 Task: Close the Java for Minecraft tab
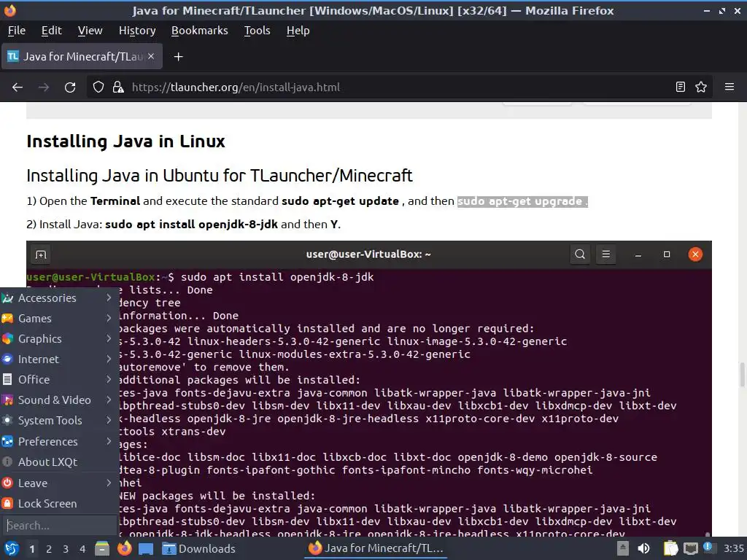click(x=151, y=56)
